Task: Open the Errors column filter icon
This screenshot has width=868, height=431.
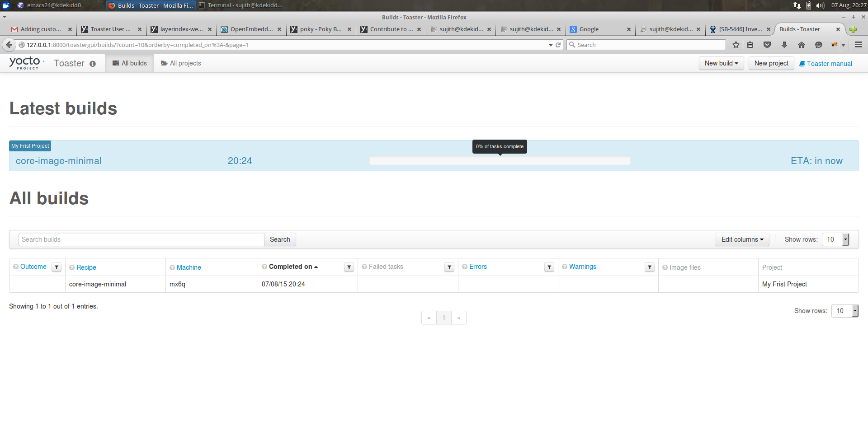Action: pos(549,267)
